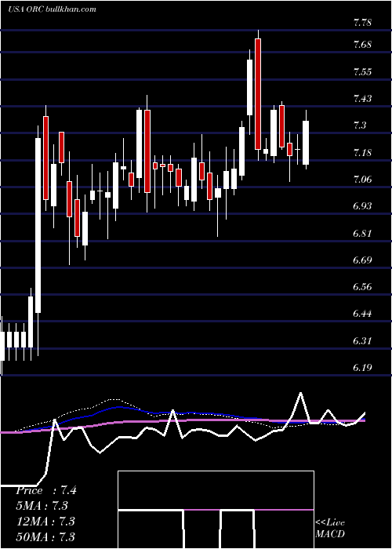Screen dimensions: 392x549
Task: Select the 7.68 price axis label
Action: pos(362,45)
